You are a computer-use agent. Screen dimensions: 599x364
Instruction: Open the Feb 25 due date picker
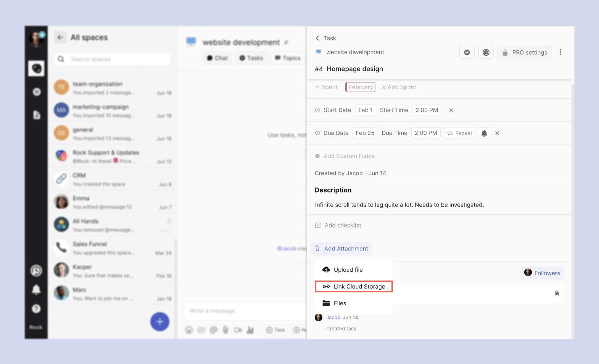tap(365, 133)
